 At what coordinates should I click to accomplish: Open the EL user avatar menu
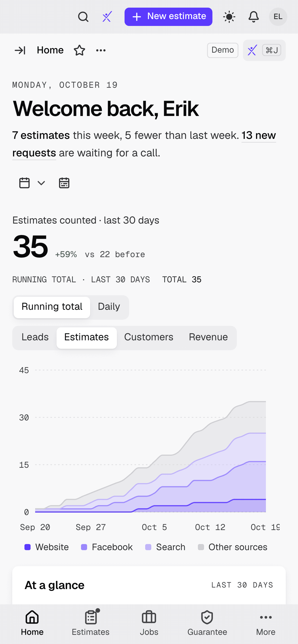(278, 17)
